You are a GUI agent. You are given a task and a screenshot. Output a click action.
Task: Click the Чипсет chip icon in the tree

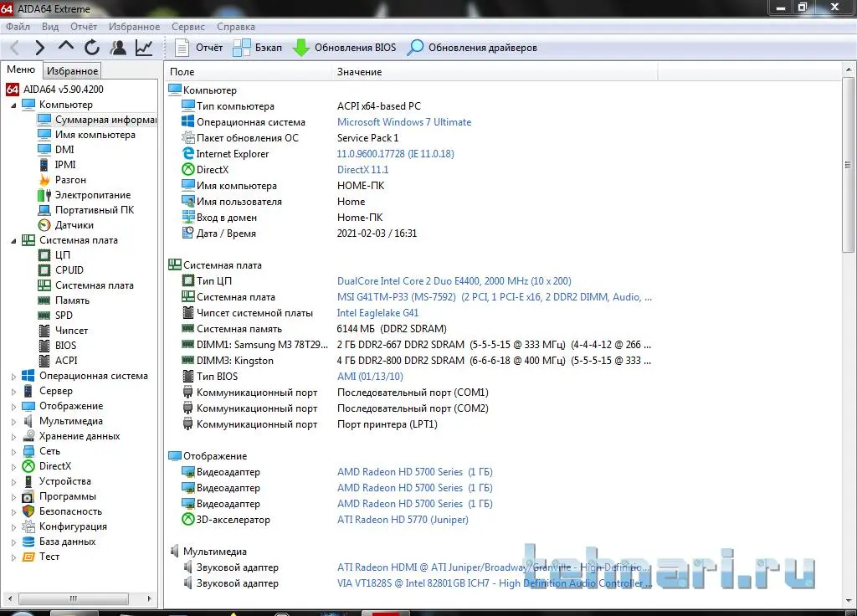tap(44, 330)
